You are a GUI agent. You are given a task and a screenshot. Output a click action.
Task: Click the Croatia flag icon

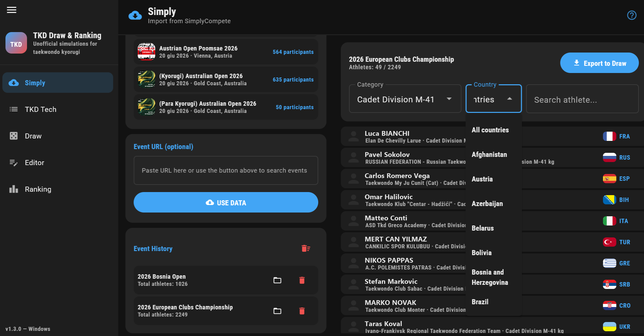[610, 306]
